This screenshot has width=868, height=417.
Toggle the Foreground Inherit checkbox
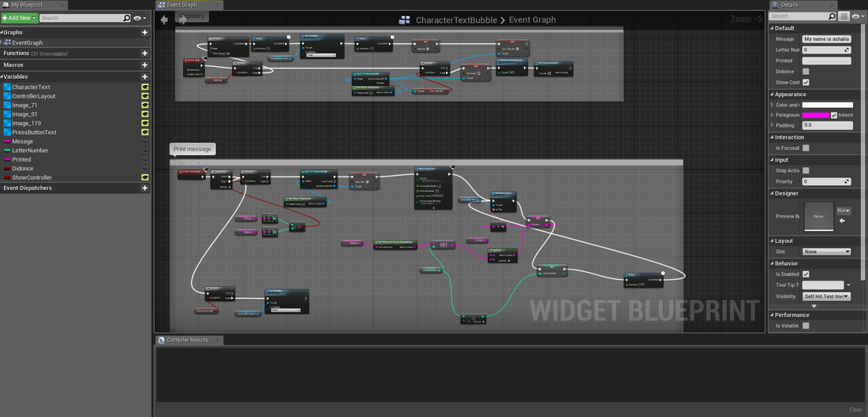(834, 115)
